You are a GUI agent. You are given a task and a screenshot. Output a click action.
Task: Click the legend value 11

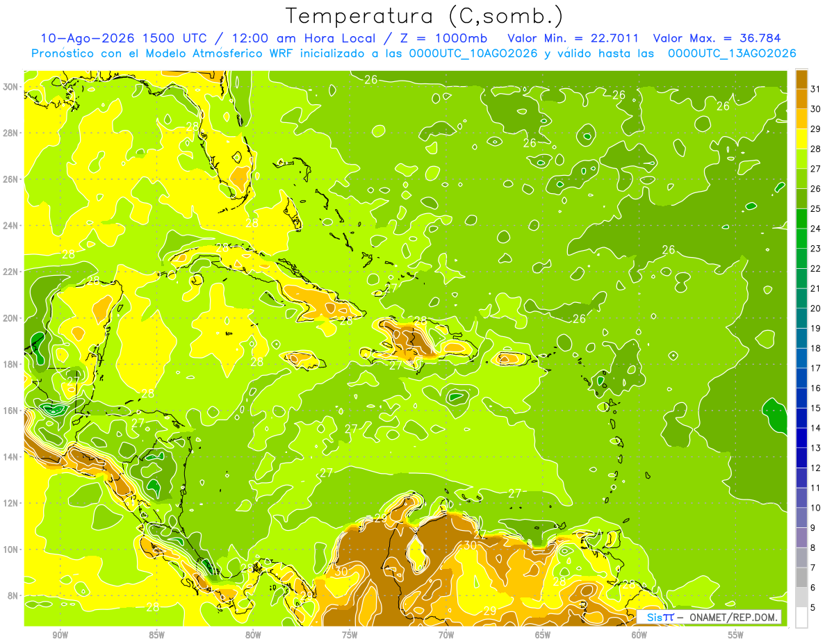pyautogui.click(x=816, y=488)
